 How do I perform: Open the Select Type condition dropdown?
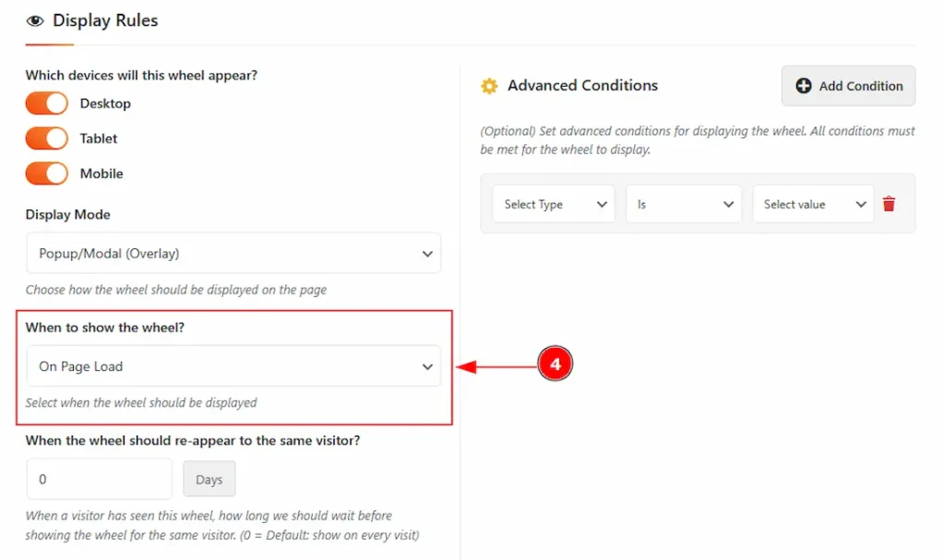tap(554, 204)
